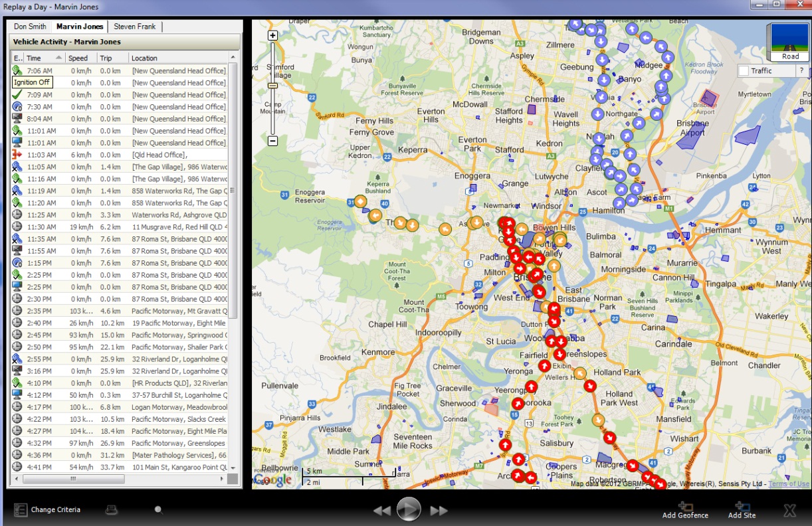This screenshot has height=526, width=812.
Task: Open the Steven Frank tab
Action: [135, 27]
